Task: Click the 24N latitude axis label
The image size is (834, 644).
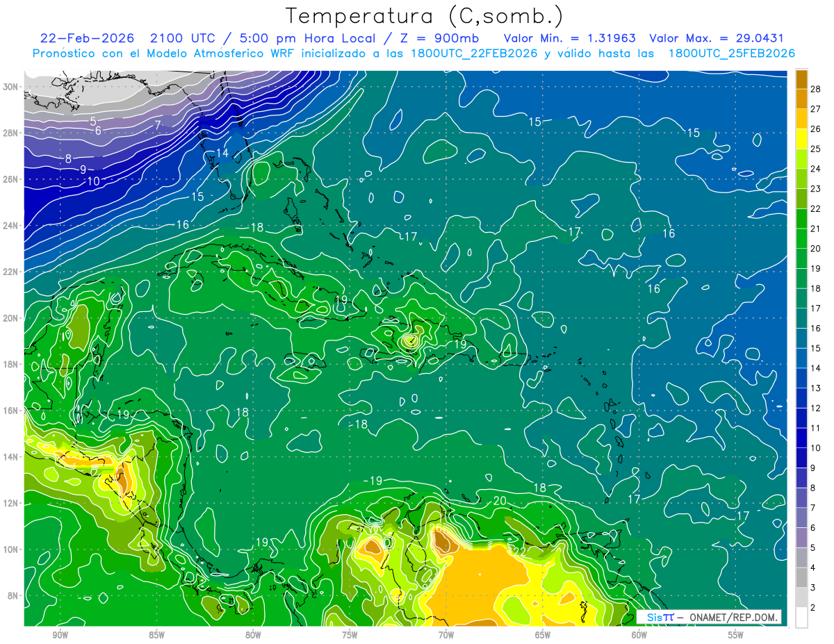Action: tap(11, 226)
